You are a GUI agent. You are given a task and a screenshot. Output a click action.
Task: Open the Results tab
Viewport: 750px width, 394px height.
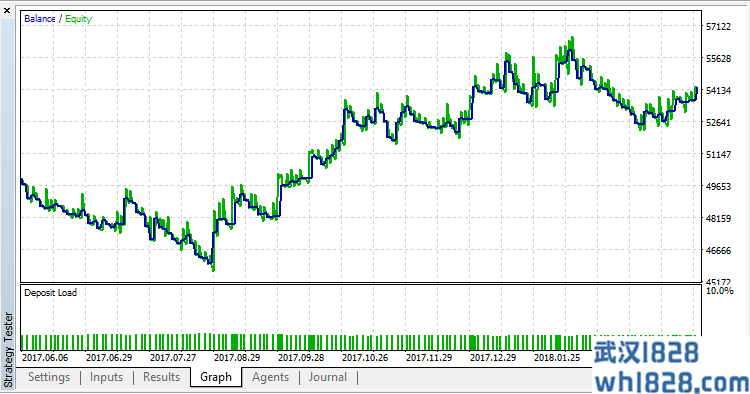(161, 377)
